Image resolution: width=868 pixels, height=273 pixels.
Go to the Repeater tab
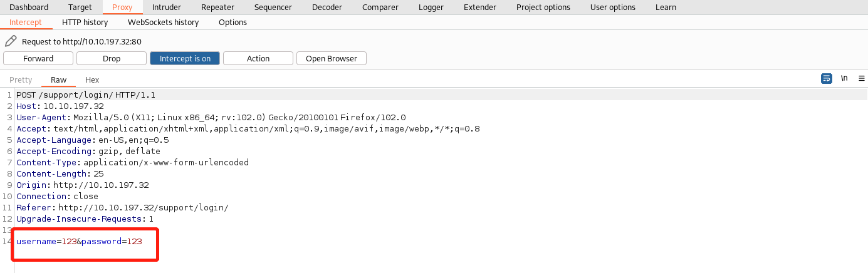(217, 8)
